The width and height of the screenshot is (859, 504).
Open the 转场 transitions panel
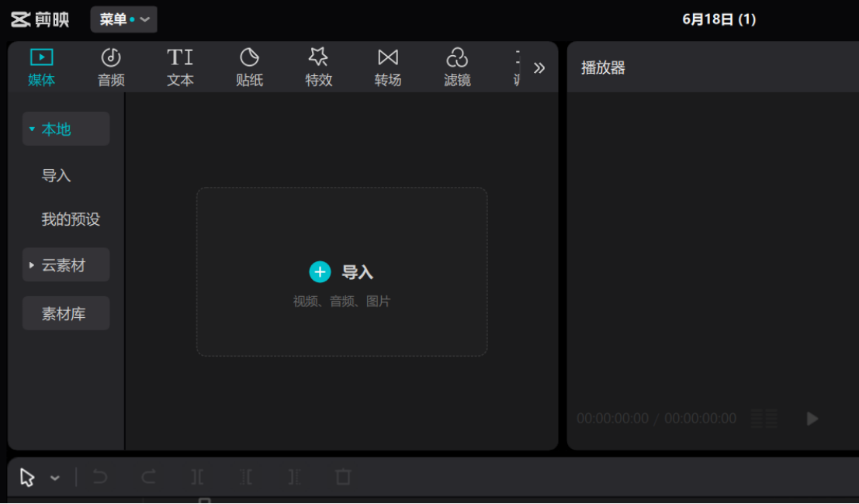(388, 66)
